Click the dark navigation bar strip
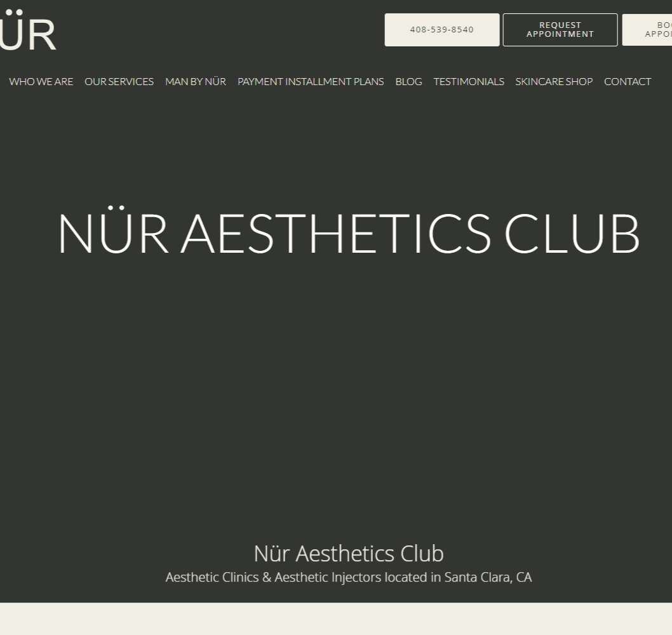This screenshot has height=635, width=672. 336,81
